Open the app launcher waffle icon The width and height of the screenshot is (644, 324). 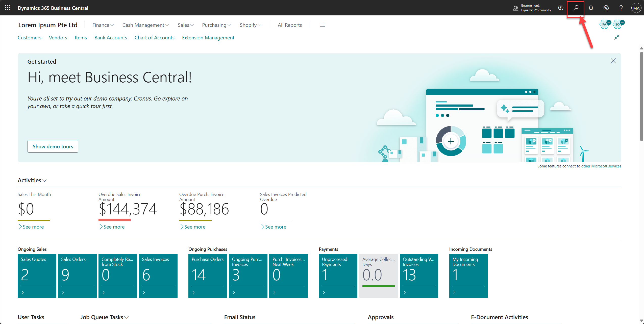7,8
